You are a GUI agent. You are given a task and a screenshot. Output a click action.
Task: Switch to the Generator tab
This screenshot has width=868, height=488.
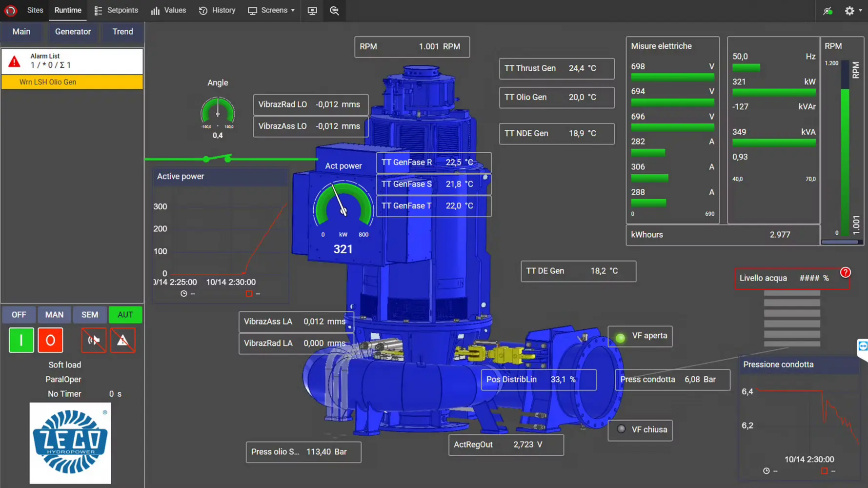point(73,32)
